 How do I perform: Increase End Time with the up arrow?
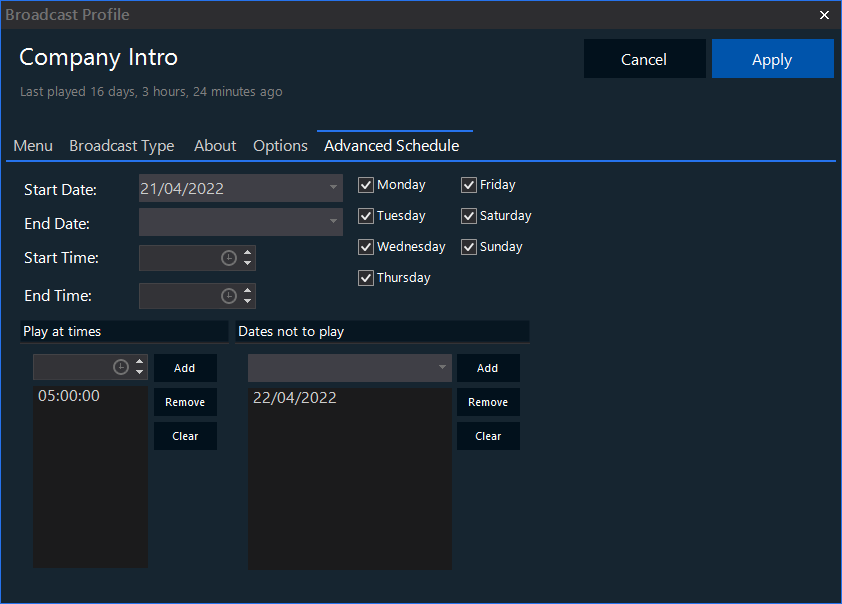(x=248, y=290)
